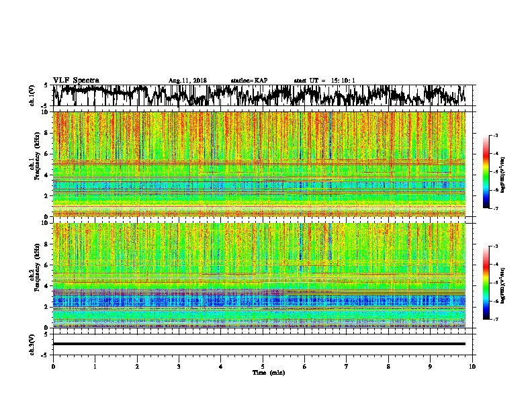This screenshot has height=411, width=532.
Task: Click the "start UT = 15:10:1" header text
Action: [x=324, y=81]
